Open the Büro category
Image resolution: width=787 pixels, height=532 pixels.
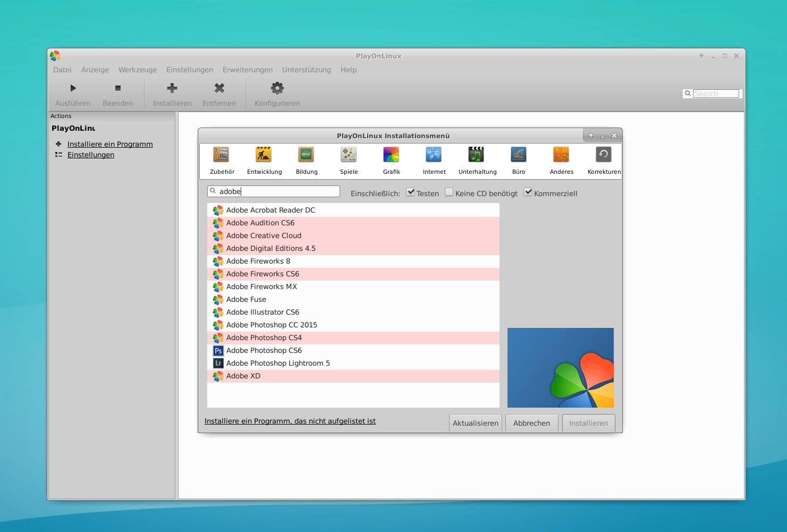(519, 161)
